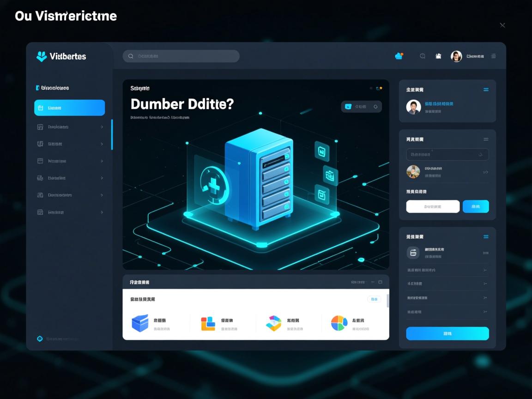Click the white button in middle right card

(433, 206)
